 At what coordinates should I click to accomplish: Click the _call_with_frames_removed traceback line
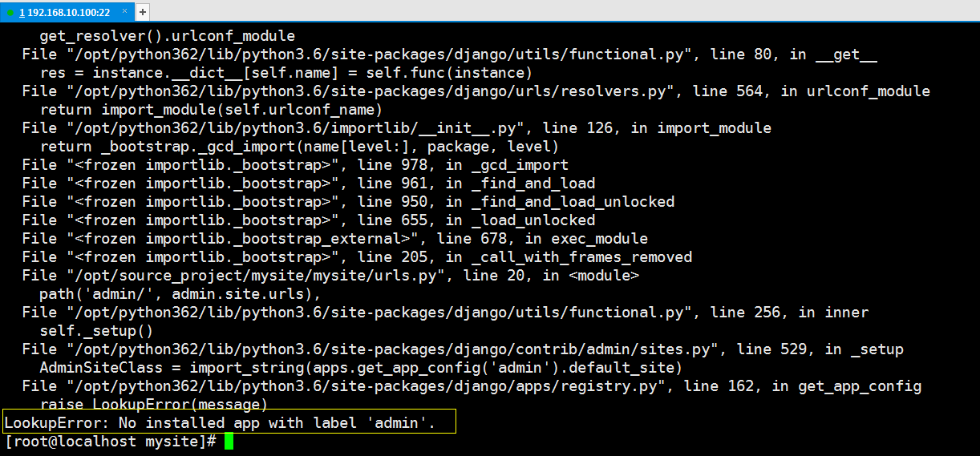(357, 257)
